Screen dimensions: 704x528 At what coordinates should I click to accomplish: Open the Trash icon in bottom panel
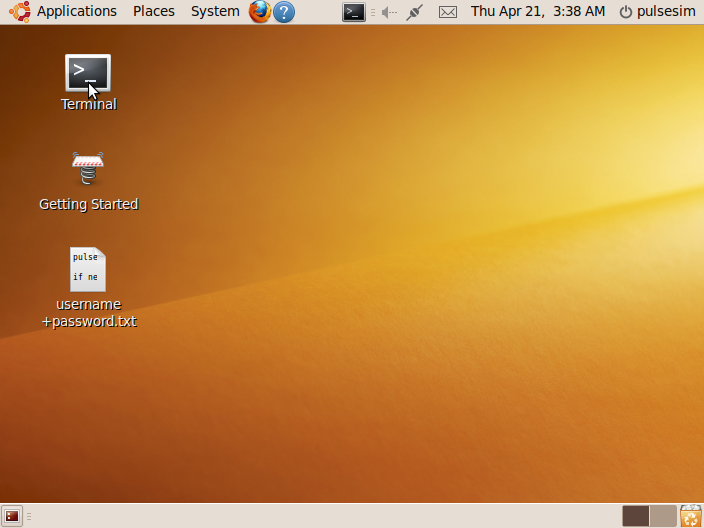coord(691,516)
